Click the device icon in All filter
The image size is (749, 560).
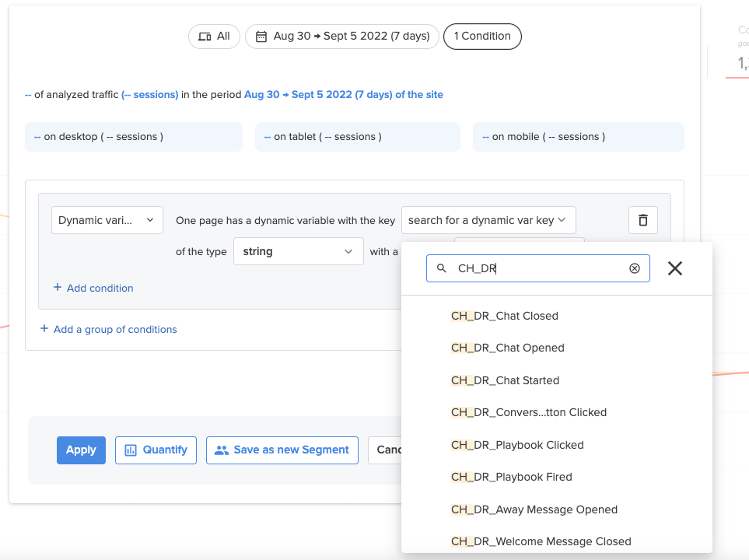coord(205,37)
